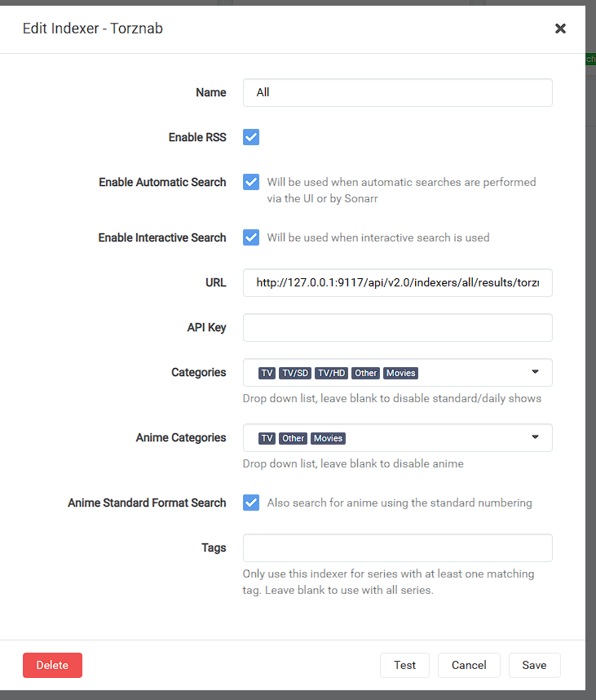Click the Delete button

53,665
